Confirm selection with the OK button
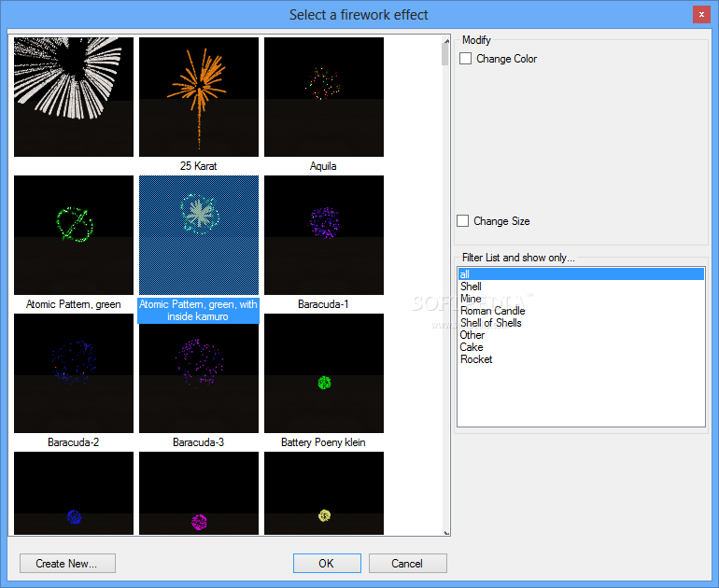Image resolution: width=719 pixels, height=588 pixels. [x=327, y=563]
